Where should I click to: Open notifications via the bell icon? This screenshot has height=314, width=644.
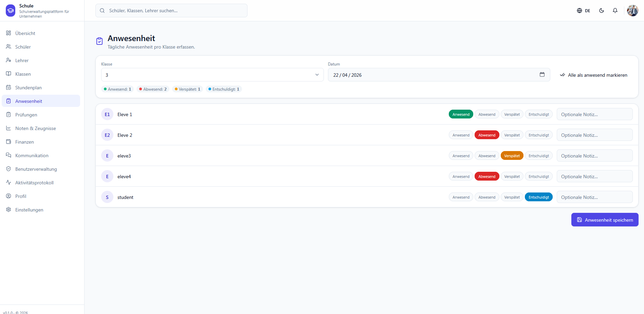pyautogui.click(x=615, y=11)
